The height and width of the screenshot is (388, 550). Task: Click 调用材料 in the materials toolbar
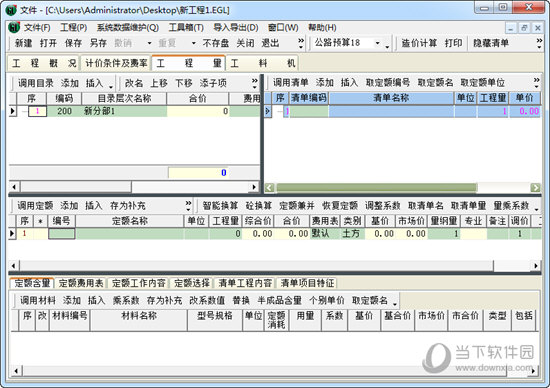(38, 300)
